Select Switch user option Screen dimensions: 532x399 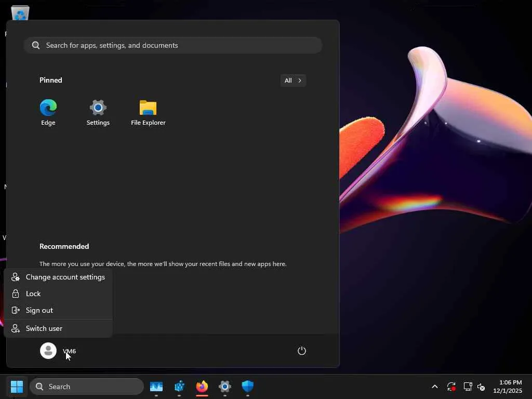(x=58, y=328)
